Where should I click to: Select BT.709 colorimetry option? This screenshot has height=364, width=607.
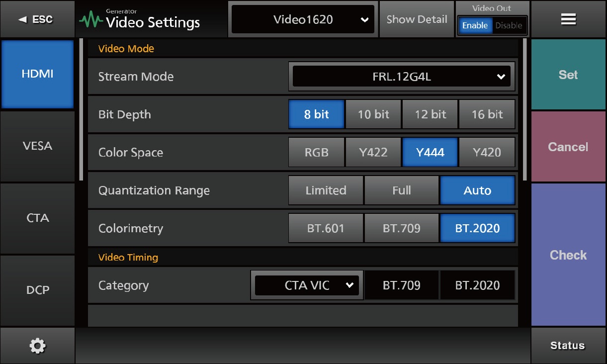click(401, 229)
